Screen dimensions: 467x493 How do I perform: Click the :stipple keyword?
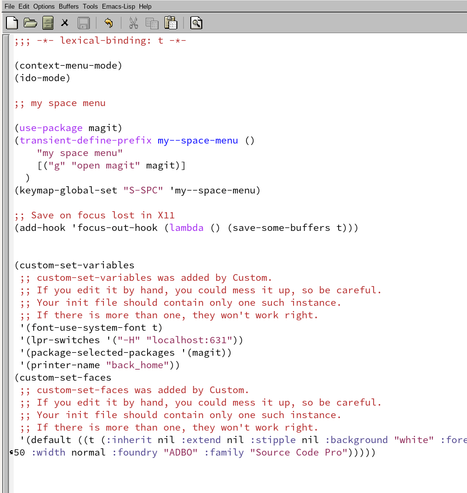click(273, 440)
